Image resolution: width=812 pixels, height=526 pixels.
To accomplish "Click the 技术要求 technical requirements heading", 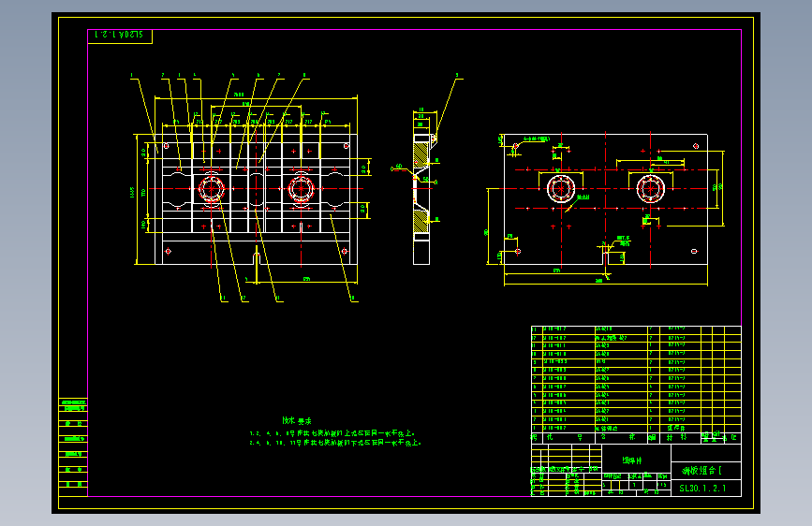I will 297,421.
